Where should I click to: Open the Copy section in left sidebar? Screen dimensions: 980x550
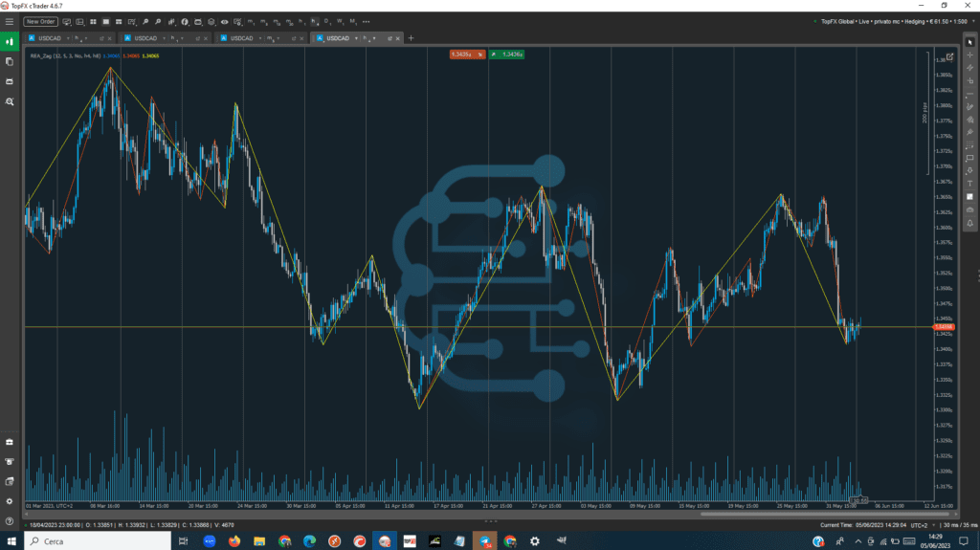click(x=10, y=61)
